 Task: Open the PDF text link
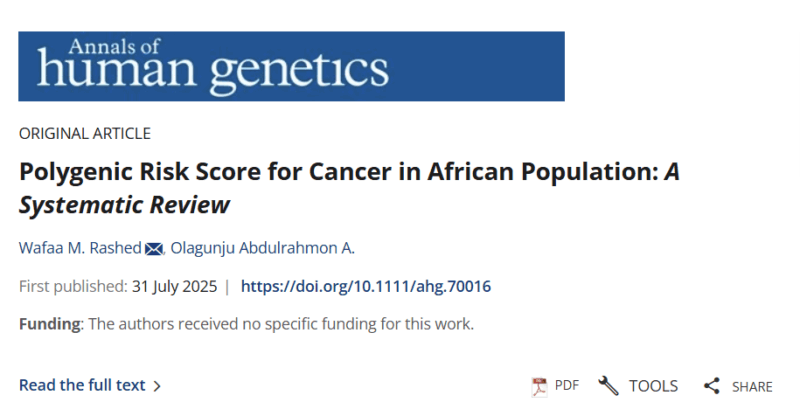coord(567,386)
